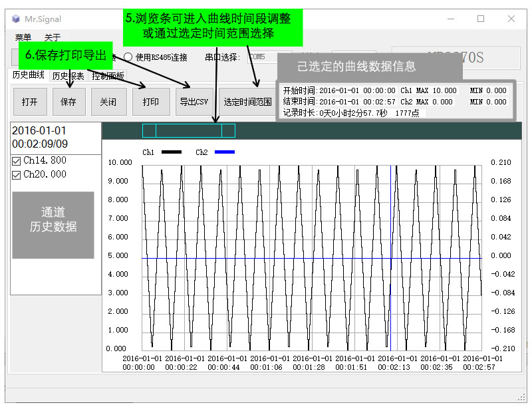Screen dimensions: 532x407
Task: Maximize the Mr.Signal window
Action: click(480, 19)
